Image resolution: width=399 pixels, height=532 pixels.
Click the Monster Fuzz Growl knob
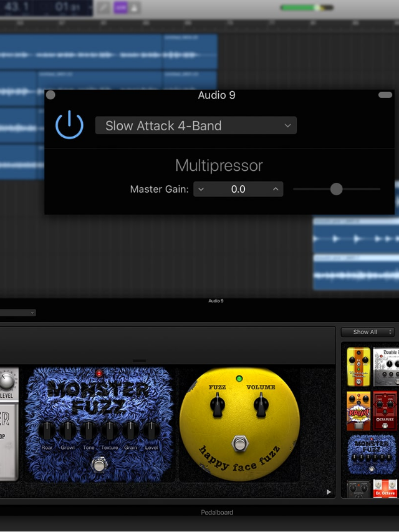click(x=67, y=430)
